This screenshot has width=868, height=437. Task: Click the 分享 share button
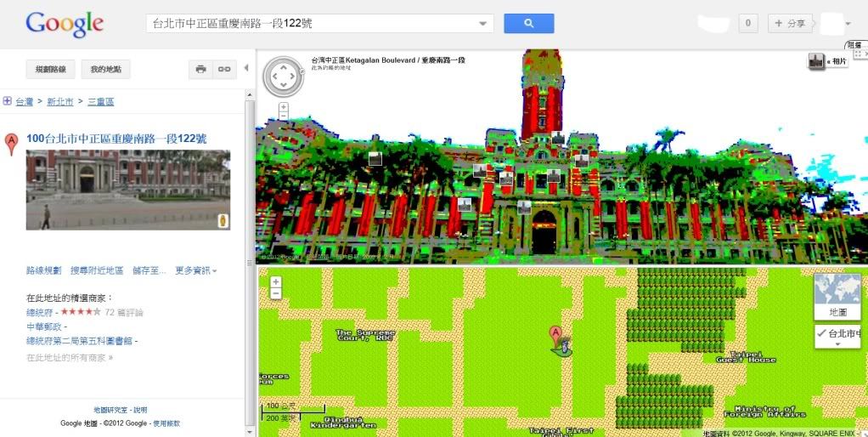point(790,23)
